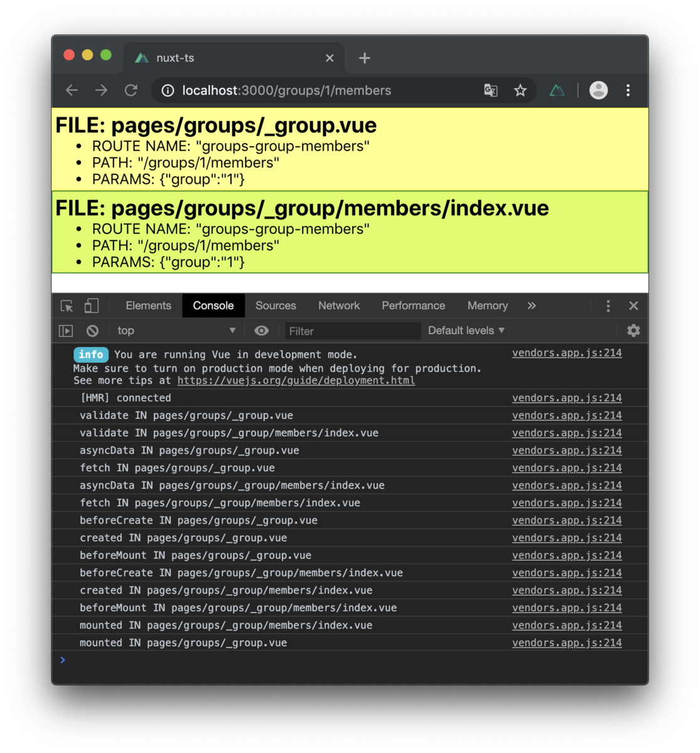700x753 pixels.
Task: Open console settings gear icon
Action: 633,331
